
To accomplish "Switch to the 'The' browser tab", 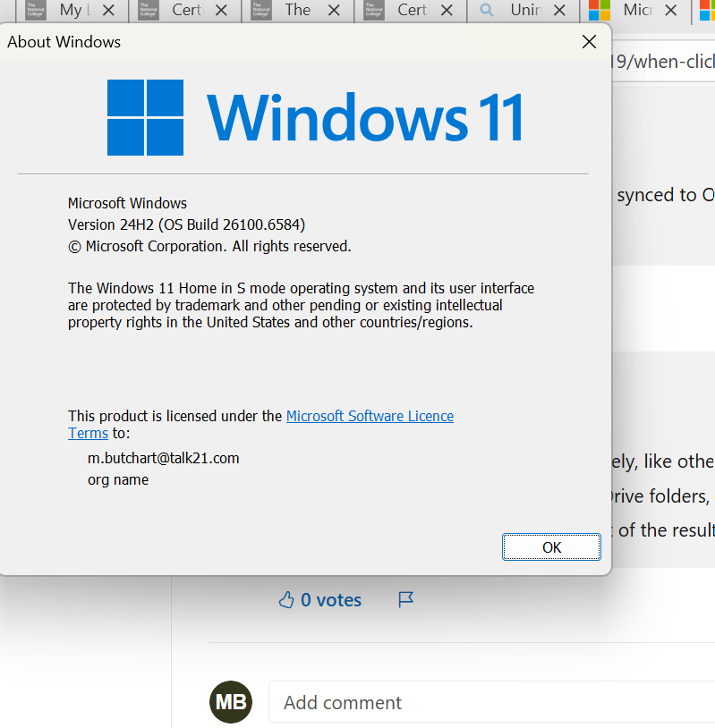I will tap(297, 10).
